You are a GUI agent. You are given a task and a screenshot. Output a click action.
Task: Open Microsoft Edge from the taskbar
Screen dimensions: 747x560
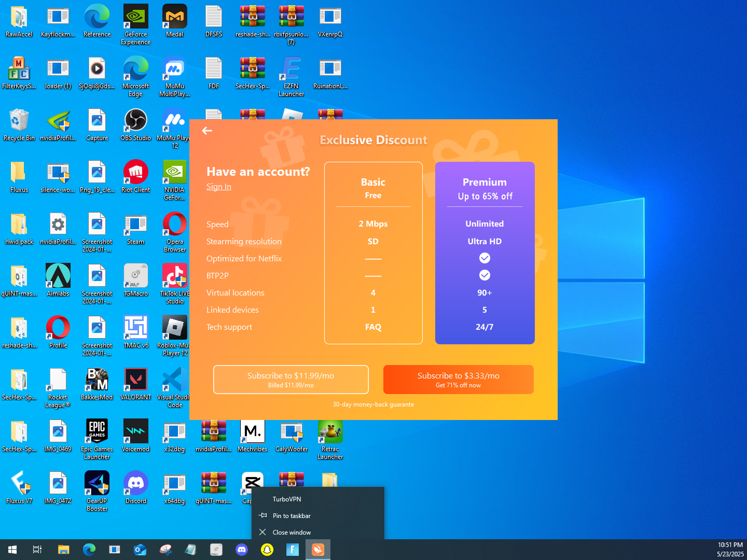89,550
